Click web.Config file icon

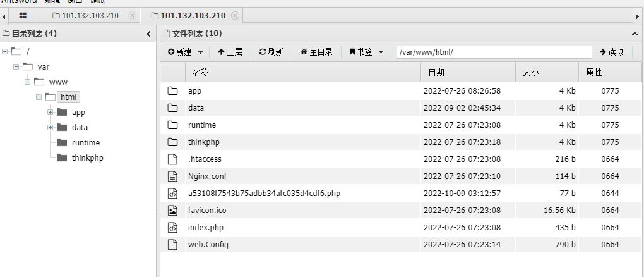coord(172,245)
